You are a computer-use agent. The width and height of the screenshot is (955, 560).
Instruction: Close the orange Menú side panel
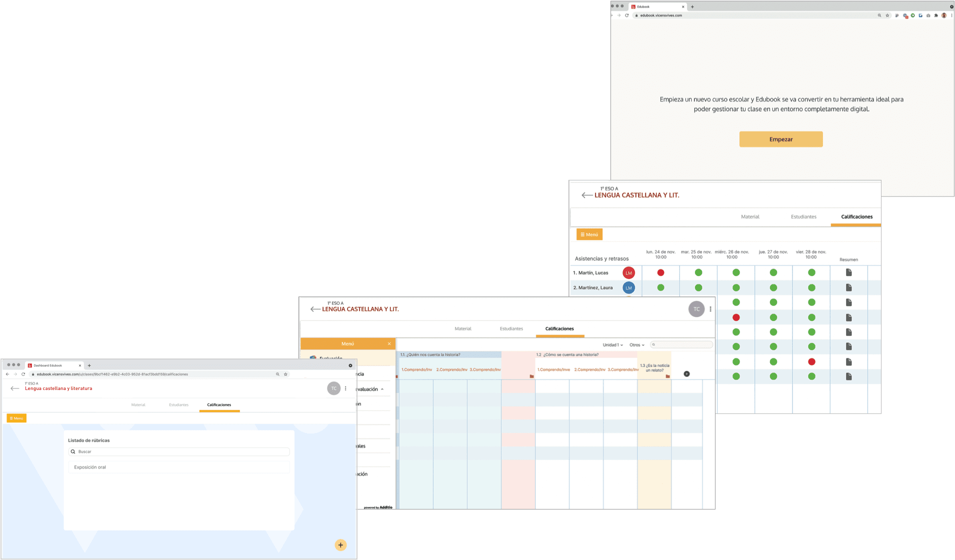click(389, 343)
